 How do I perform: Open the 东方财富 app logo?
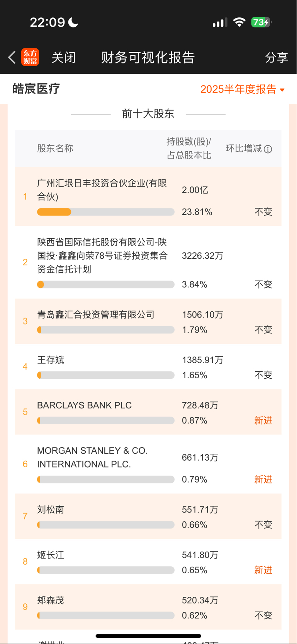[x=30, y=57]
